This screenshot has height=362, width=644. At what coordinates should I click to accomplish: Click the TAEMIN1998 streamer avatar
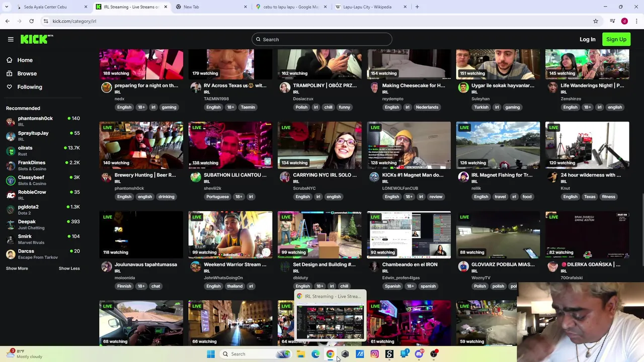196,87
